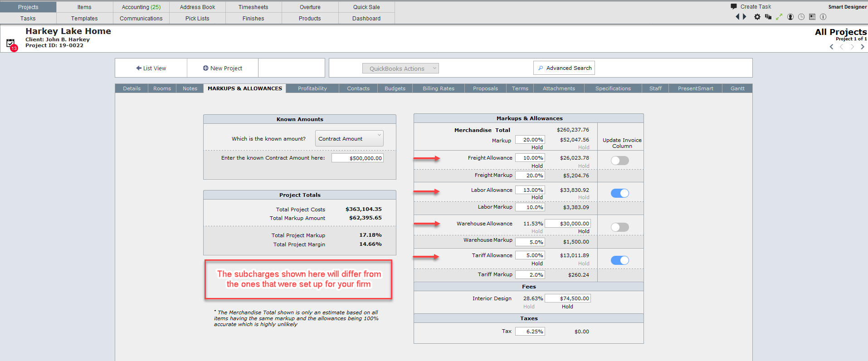The image size is (868, 361).
Task: Toggle Warehouse Allowance update invoice switch
Action: (620, 227)
